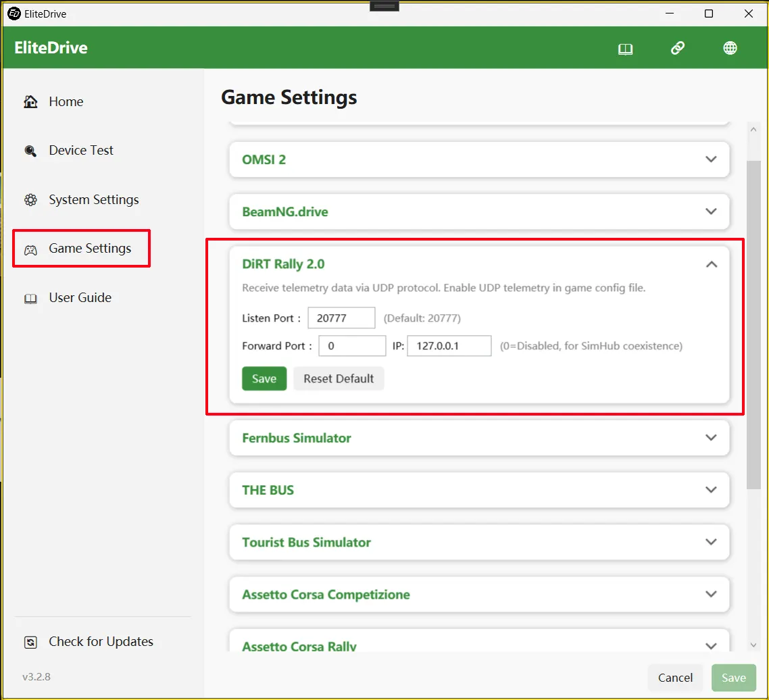Click THE BUS title text

pyautogui.click(x=268, y=490)
